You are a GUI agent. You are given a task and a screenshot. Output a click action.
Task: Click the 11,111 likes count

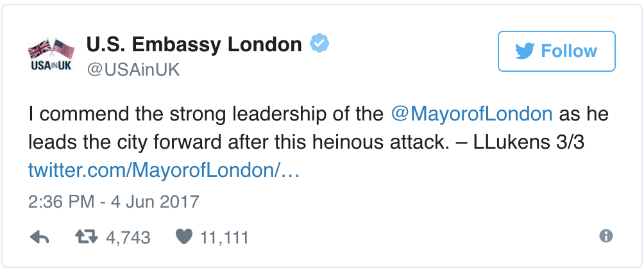224,238
